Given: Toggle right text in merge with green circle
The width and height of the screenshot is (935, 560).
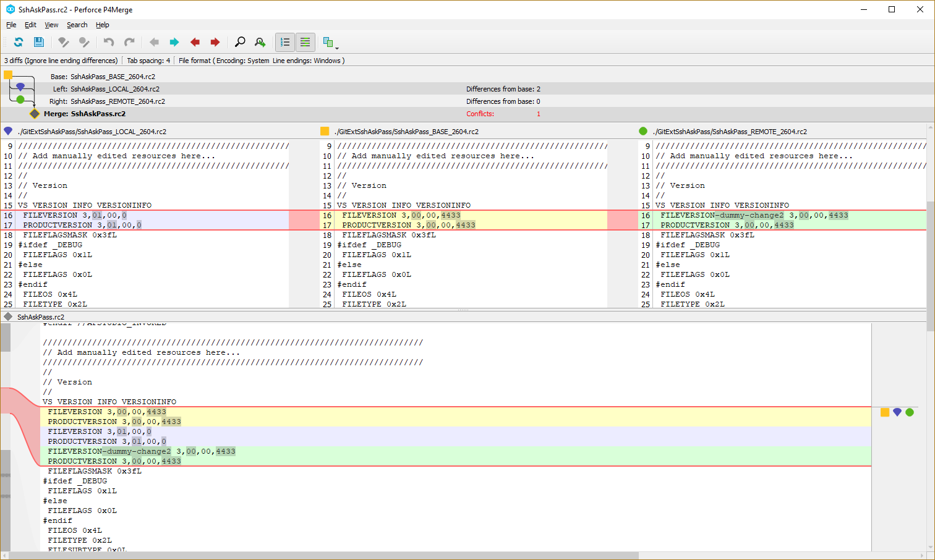Looking at the screenshot, I should tap(910, 412).
